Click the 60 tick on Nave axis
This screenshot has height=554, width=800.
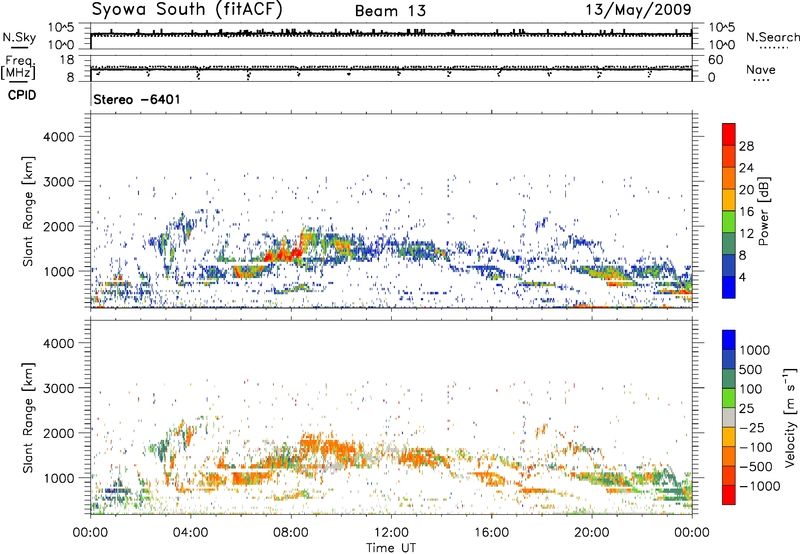click(x=716, y=60)
